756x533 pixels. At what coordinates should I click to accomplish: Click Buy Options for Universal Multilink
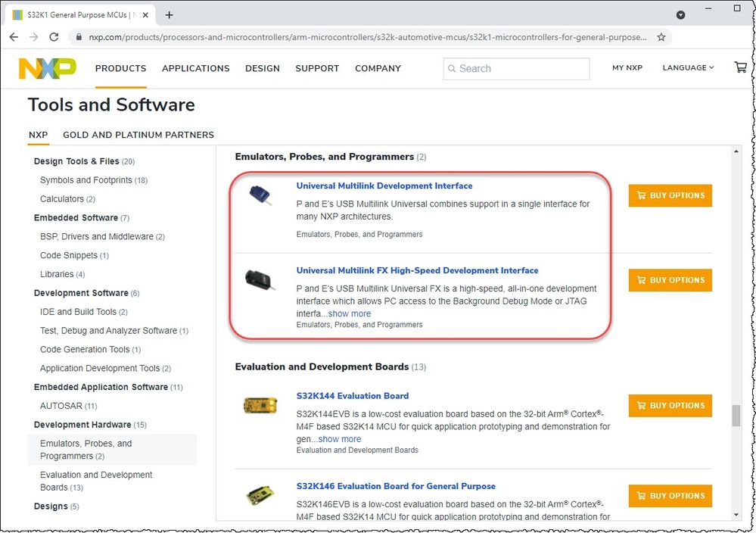pyautogui.click(x=670, y=195)
